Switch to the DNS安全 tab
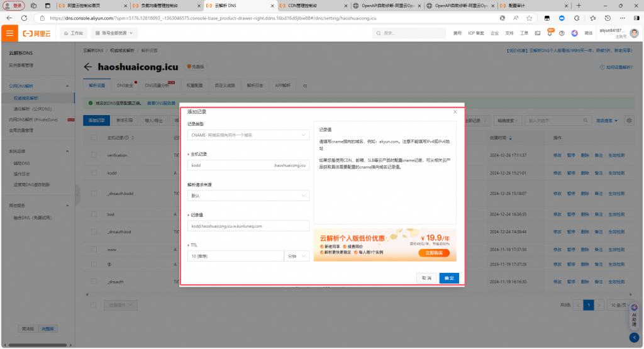Viewport: 644px width, 349px height. (x=125, y=85)
